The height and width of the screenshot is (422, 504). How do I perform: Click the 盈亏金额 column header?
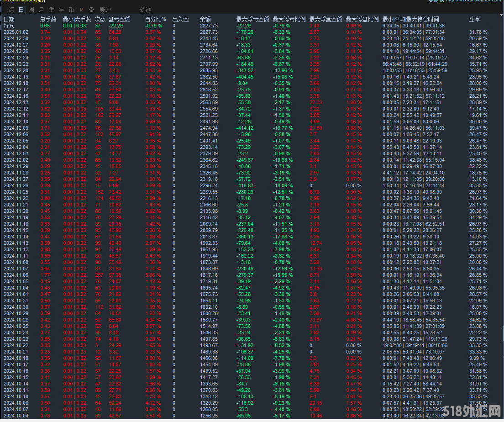pyautogui.click(x=120, y=19)
